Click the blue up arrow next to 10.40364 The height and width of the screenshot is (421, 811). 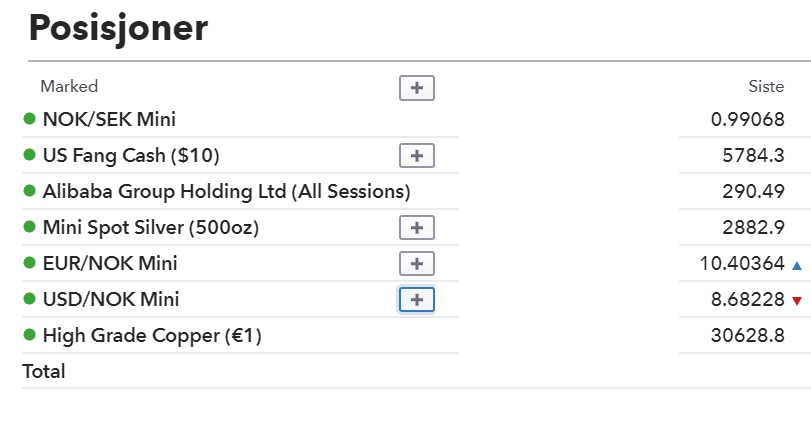pos(797,266)
